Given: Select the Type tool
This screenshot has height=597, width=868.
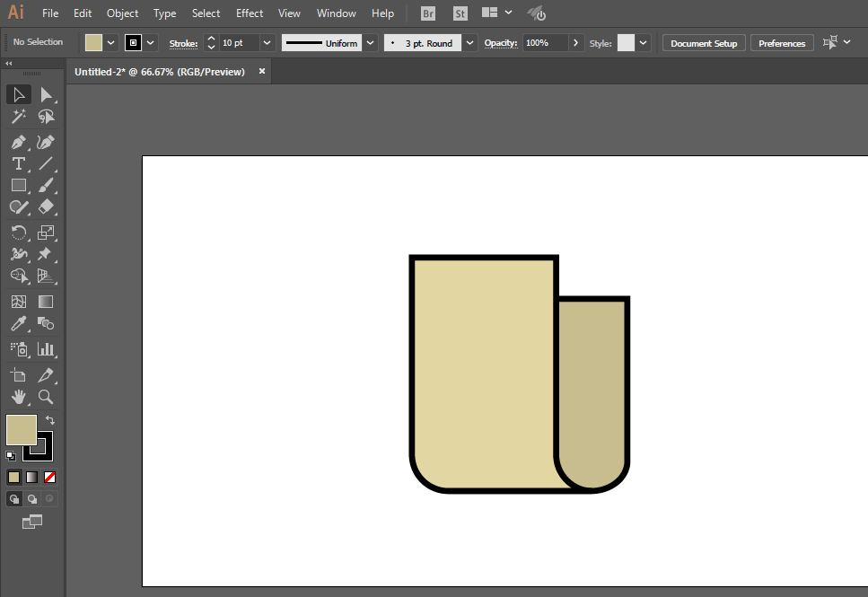Looking at the screenshot, I should (18, 163).
